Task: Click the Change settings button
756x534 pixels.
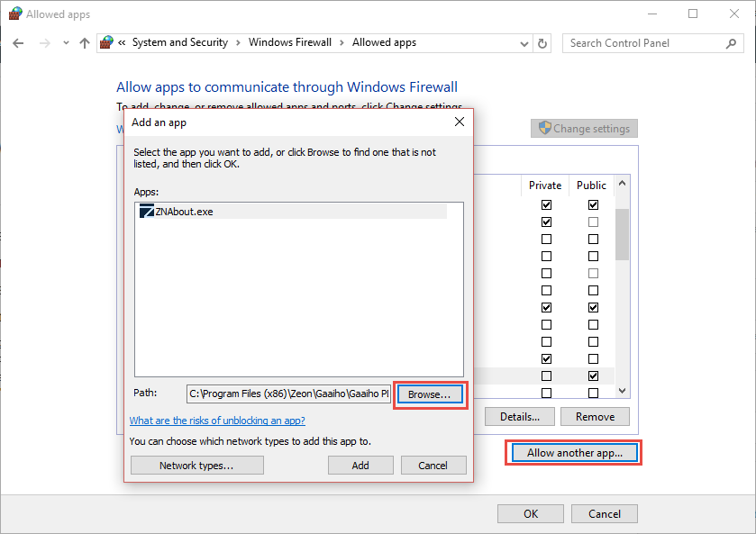Action: click(x=584, y=128)
